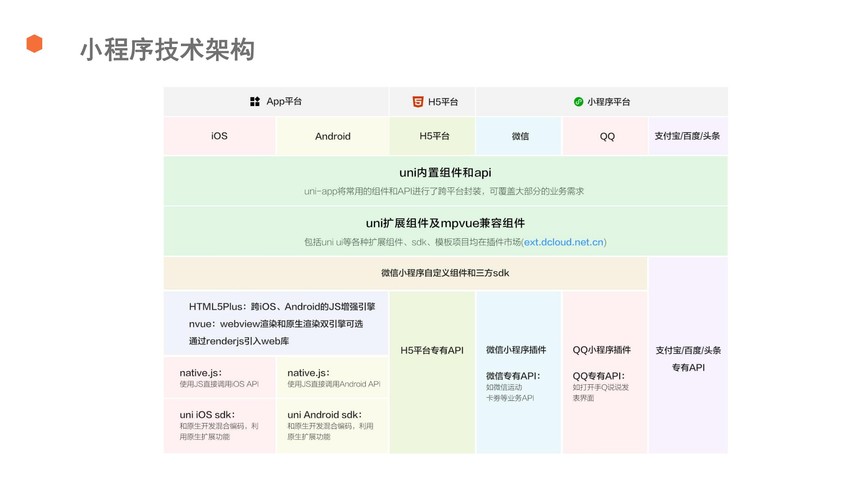The height and width of the screenshot is (484, 860).
Task: Click the uni Android sdk heading
Action: pos(325,415)
